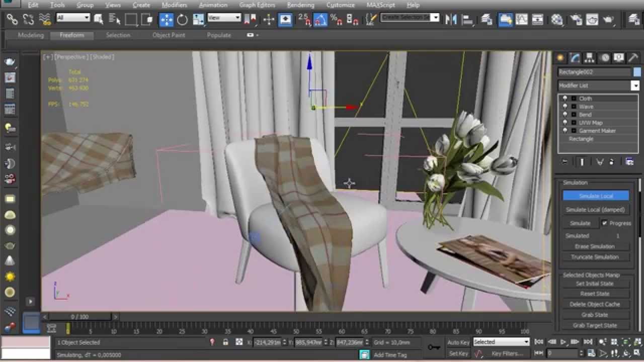Click the time slider showing 0 / 100
The image size is (644, 362).
(x=79, y=317)
